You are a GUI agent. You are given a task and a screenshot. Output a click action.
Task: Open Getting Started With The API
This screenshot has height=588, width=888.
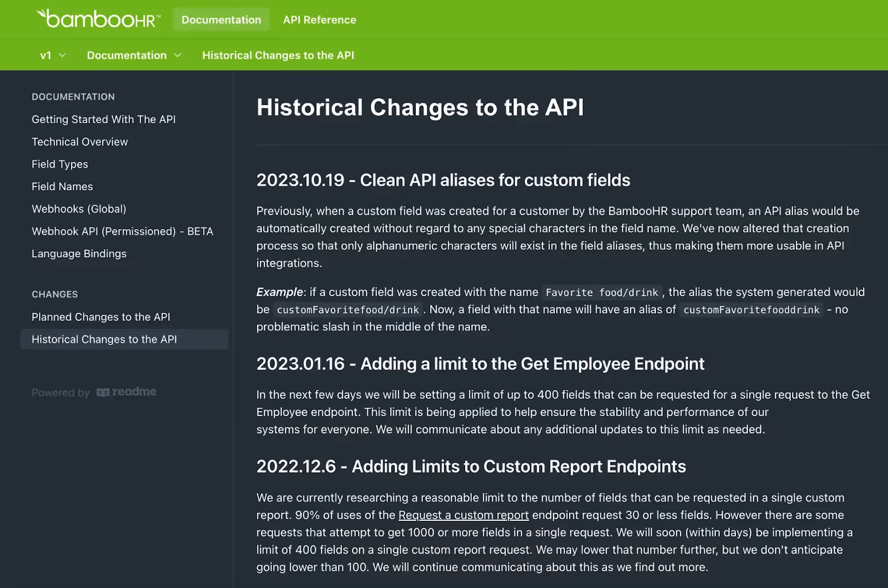click(104, 119)
